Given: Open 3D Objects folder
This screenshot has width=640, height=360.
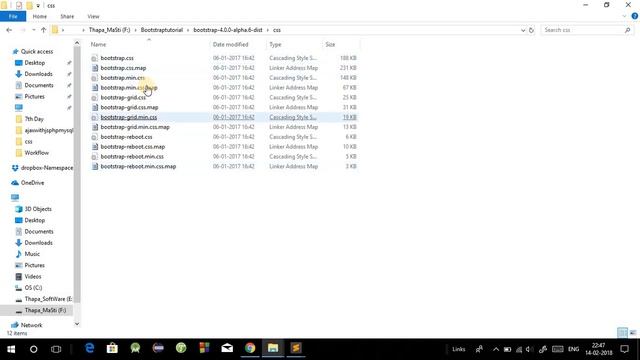Looking at the screenshot, I should coord(38,209).
